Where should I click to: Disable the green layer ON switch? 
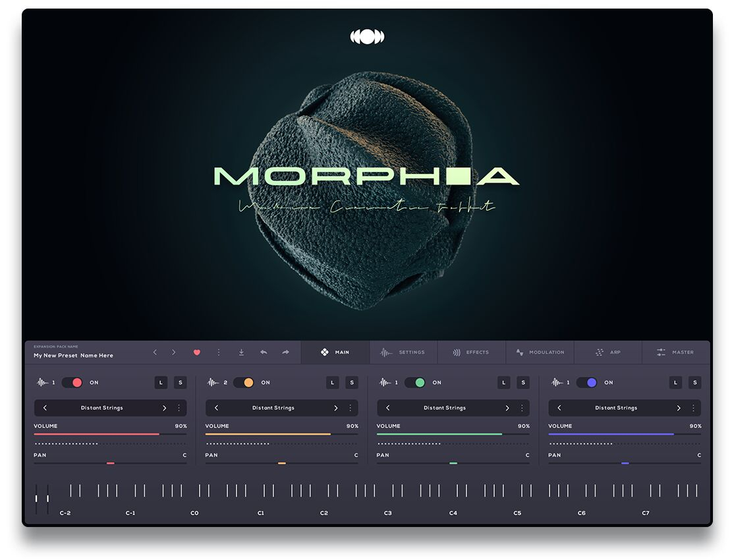click(414, 382)
